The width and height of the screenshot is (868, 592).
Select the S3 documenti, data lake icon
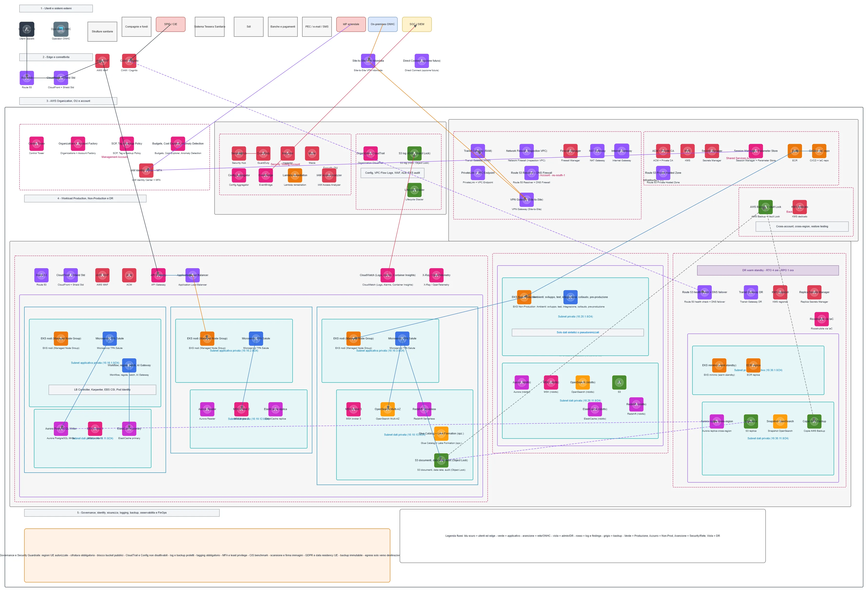pos(442,461)
